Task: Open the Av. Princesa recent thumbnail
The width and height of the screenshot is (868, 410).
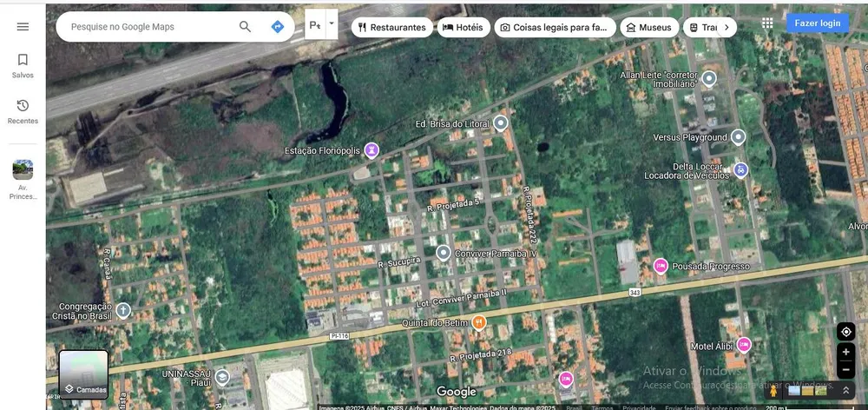Action: click(x=23, y=180)
